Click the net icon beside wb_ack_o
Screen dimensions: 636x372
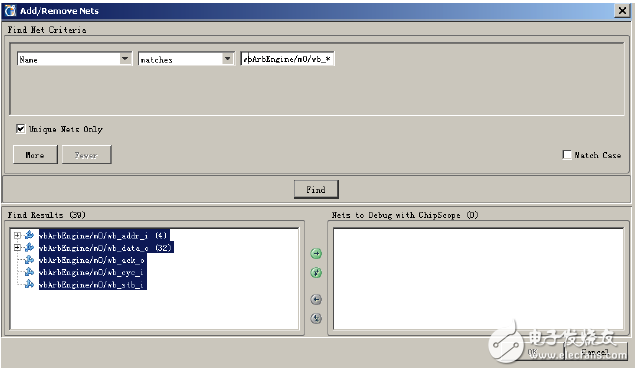tap(29, 260)
